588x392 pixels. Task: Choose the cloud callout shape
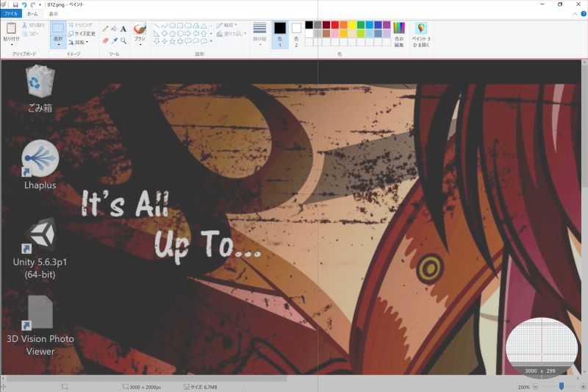[x=204, y=41]
